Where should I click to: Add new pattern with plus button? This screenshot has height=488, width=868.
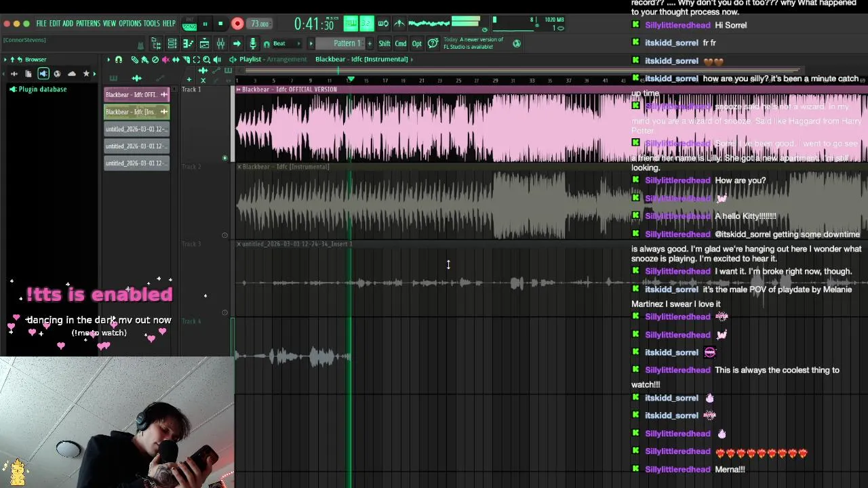(x=370, y=43)
